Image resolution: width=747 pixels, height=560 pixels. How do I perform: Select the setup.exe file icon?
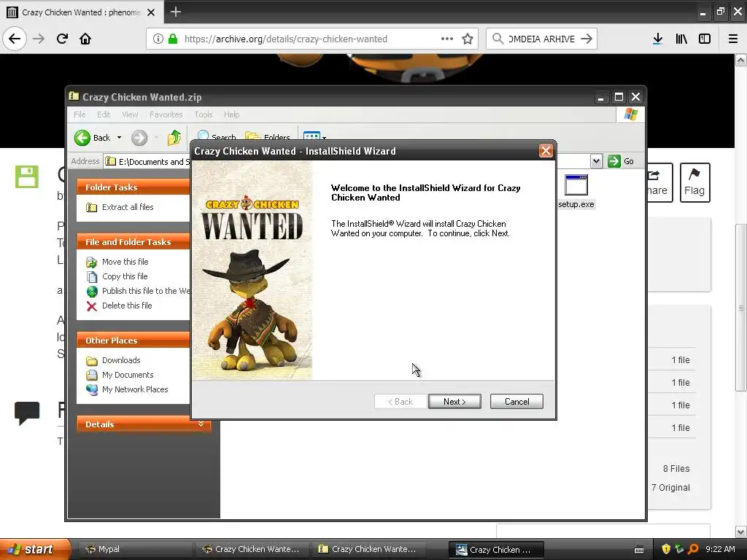pos(576,185)
